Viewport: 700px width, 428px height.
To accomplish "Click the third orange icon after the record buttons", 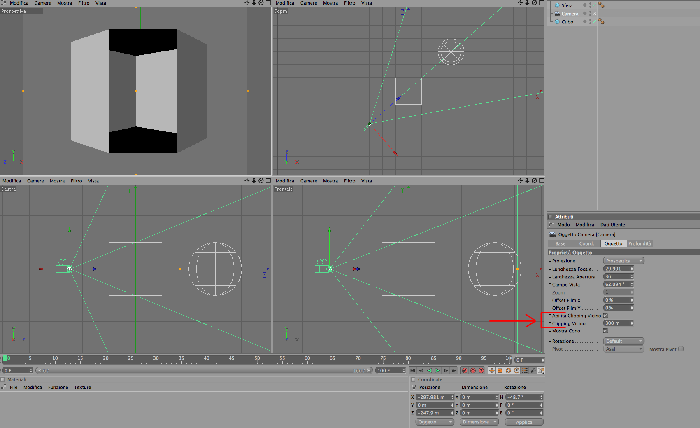I will point(508,370).
